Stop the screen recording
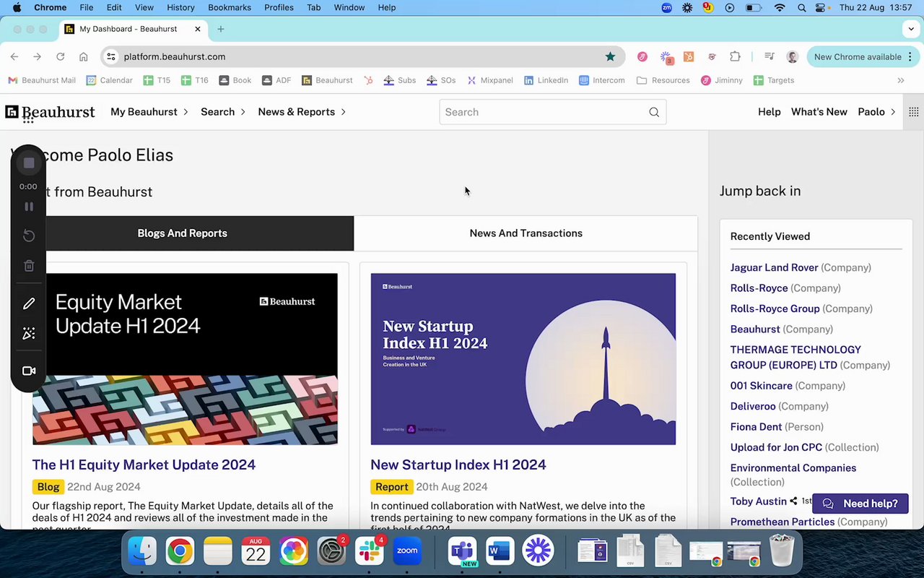 pos(29,163)
